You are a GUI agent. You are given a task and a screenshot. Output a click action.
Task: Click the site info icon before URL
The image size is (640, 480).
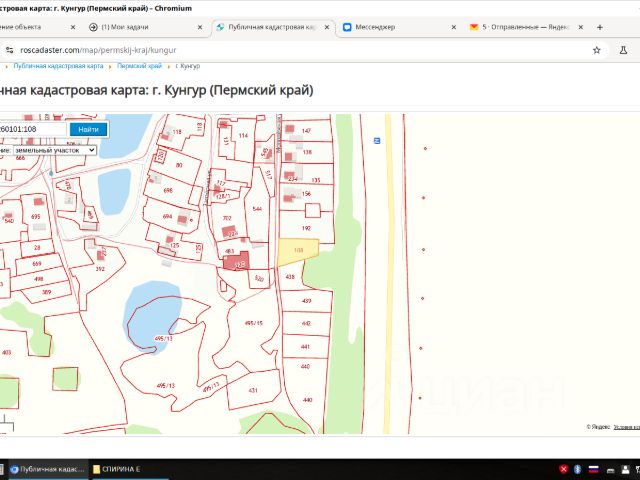point(9,49)
